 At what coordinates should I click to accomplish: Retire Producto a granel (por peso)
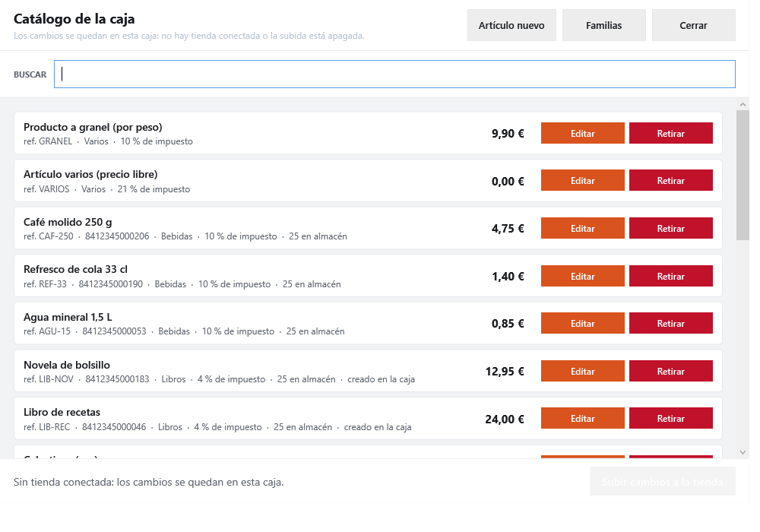pyautogui.click(x=671, y=133)
